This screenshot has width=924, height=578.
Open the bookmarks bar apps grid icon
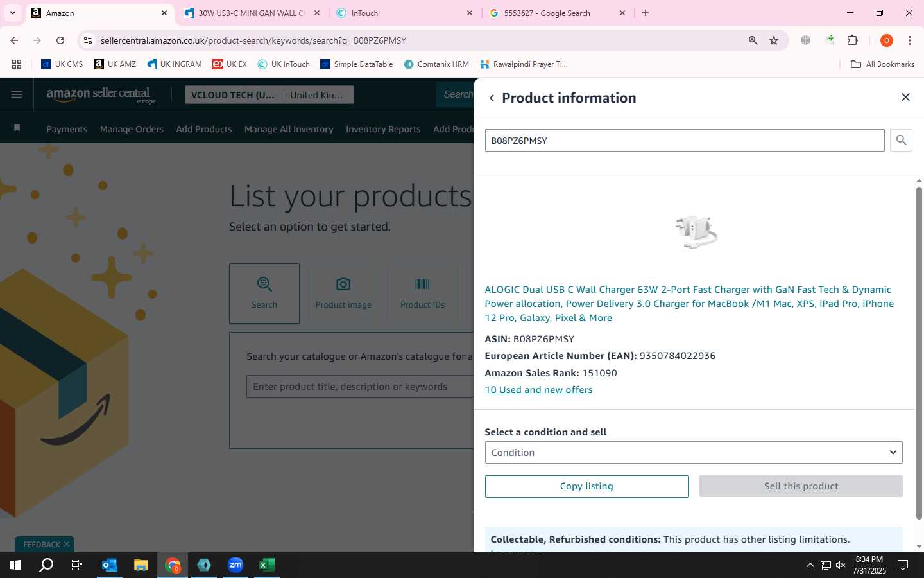pyautogui.click(x=17, y=64)
